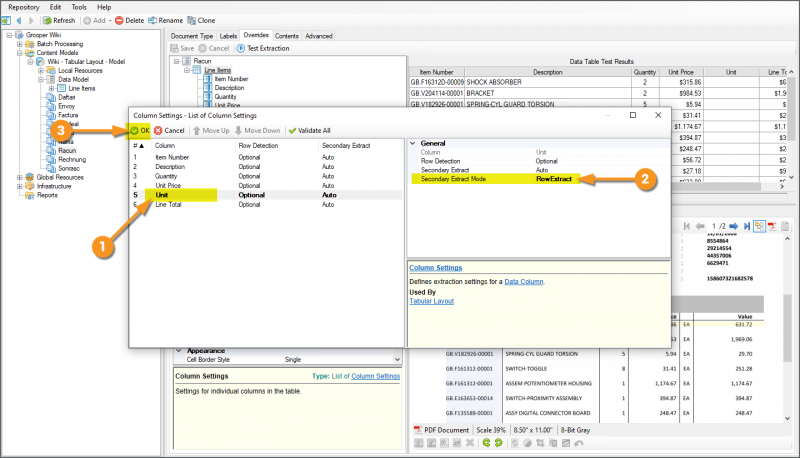Click the Clone toolbar button
This screenshot has width=800, height=458.
[203, 20]
